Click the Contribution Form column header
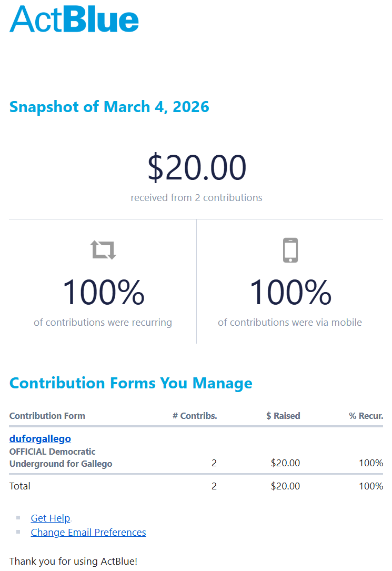 (47, 416)
